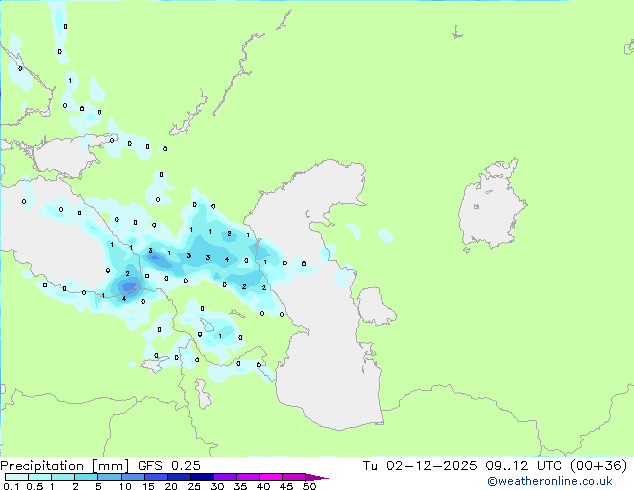Image resolution: width=634 pixels, height=490 pixels.
Task: Click the (00+36) forecast offset label
Action: pyautogui.click(x=598, y=466)
